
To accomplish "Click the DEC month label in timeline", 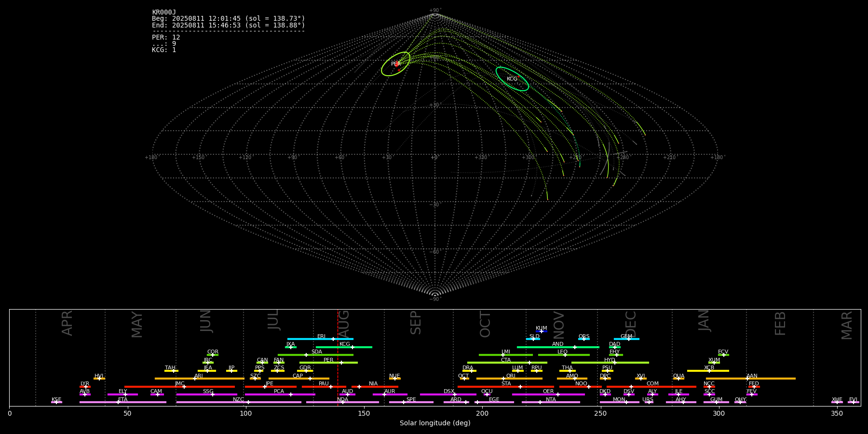I will 631,323.
